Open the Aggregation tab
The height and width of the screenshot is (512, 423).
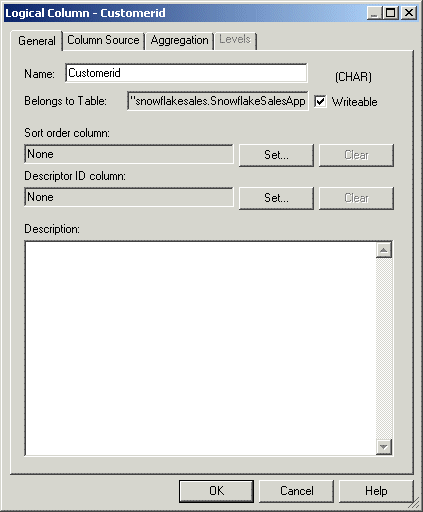point(179,41)
